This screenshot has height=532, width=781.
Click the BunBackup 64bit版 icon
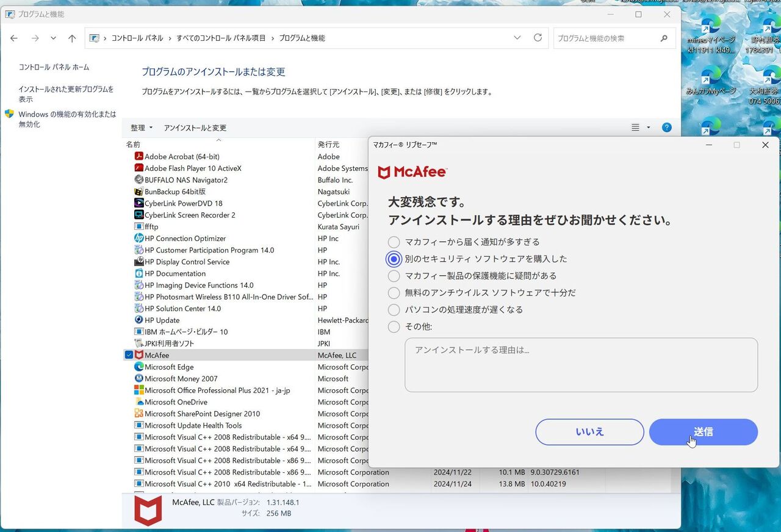pyautogui.click(x=139, y=192)
